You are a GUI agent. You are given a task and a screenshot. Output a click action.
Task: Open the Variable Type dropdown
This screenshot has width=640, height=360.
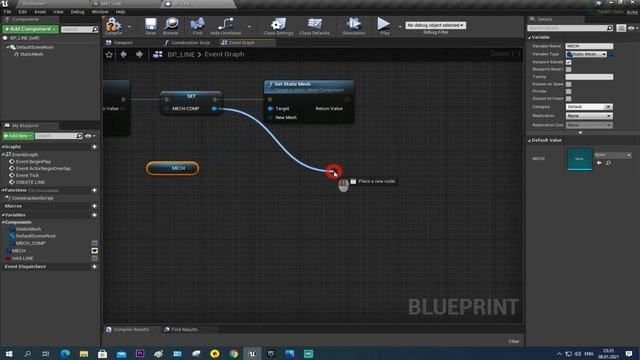pos(586,54)
